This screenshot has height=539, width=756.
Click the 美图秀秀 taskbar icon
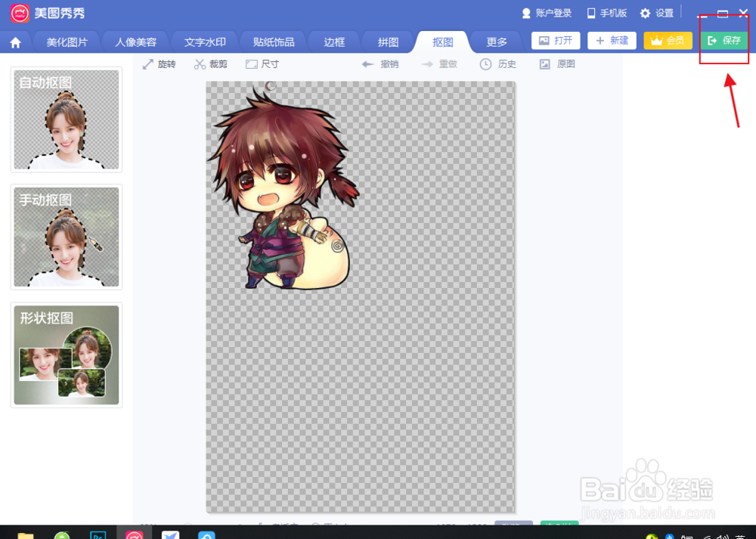click(135, 534)
